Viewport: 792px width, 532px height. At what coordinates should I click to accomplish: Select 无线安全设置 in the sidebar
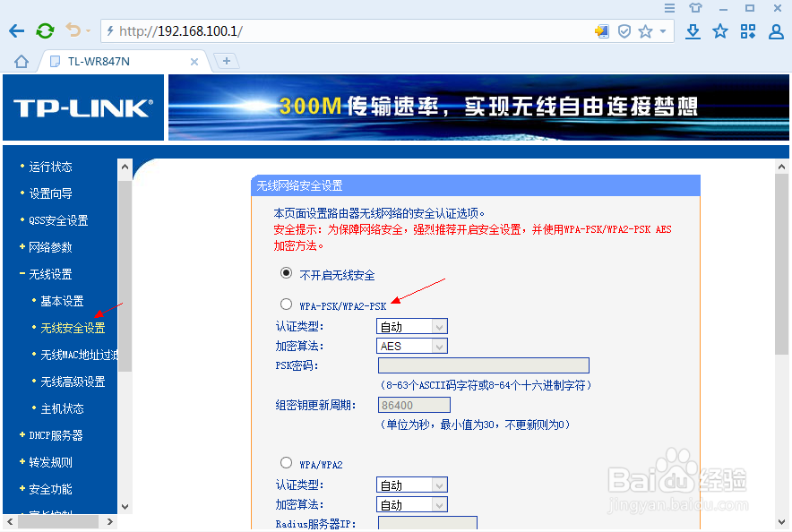(73, 328)
